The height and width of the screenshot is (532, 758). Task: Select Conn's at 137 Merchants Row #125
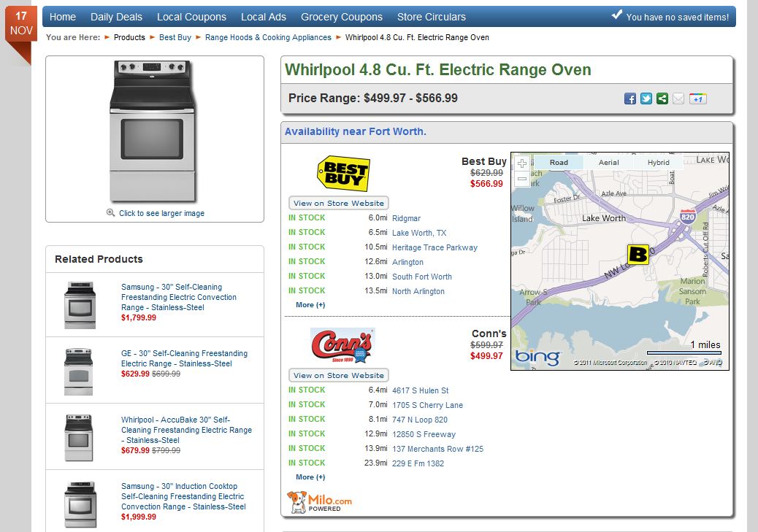(437, 448)
